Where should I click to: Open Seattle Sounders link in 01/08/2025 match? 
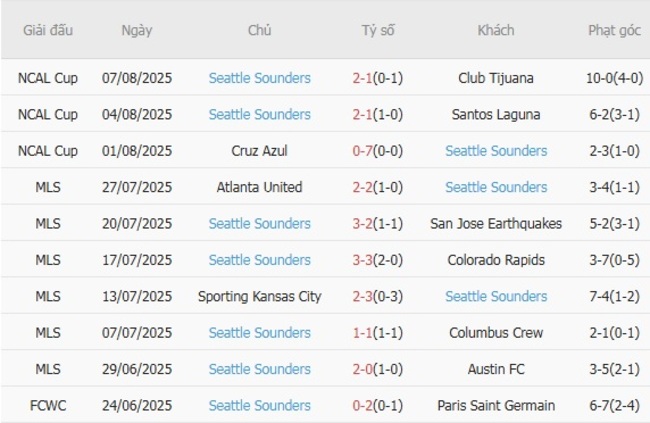(x=496, y=151)
